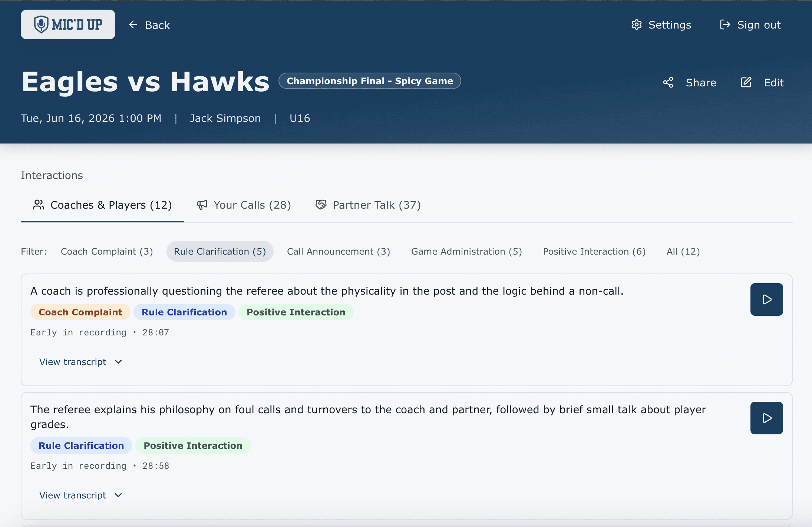
Task: Expand the second interaction's View transcript
Action: (73, 495)
